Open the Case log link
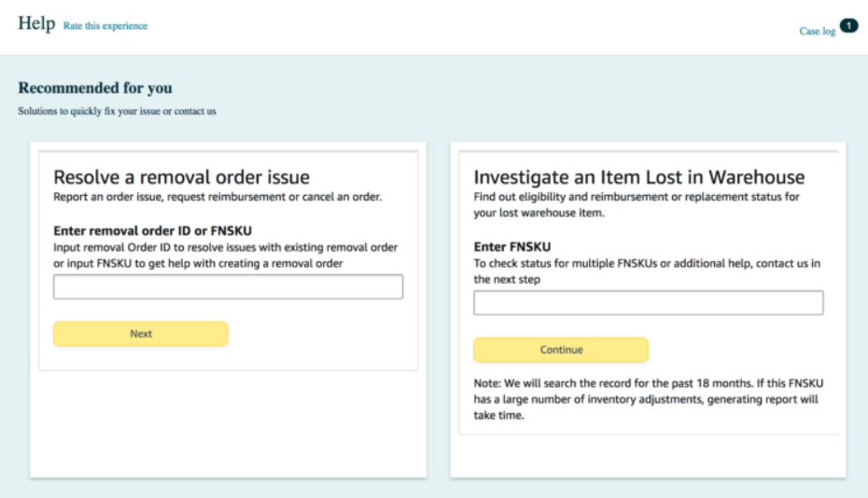Image resolution: width=868 pixels, height=498 pixels. [x=817, y=31]
